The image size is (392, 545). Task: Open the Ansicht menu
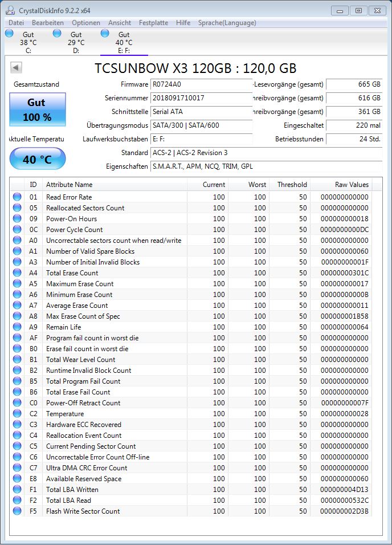click(x=120, y=23)
